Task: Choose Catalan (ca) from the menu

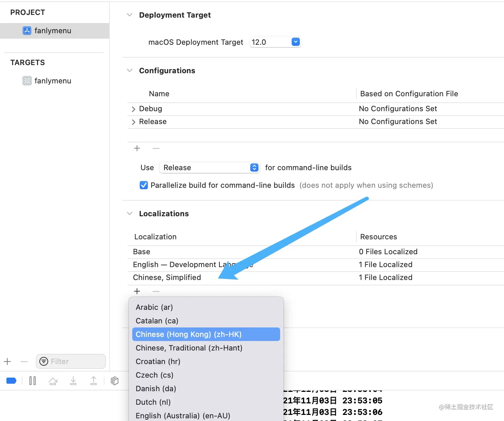Action: 206,321
